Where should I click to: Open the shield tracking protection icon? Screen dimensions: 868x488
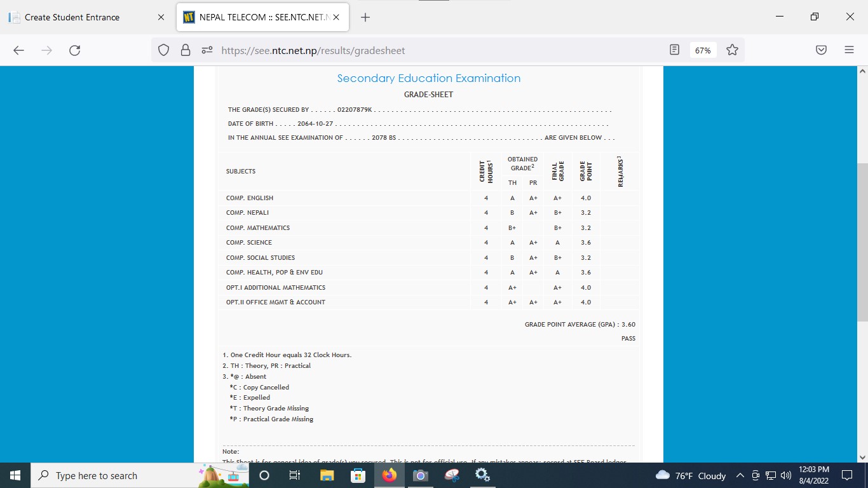tap(164, 50)
